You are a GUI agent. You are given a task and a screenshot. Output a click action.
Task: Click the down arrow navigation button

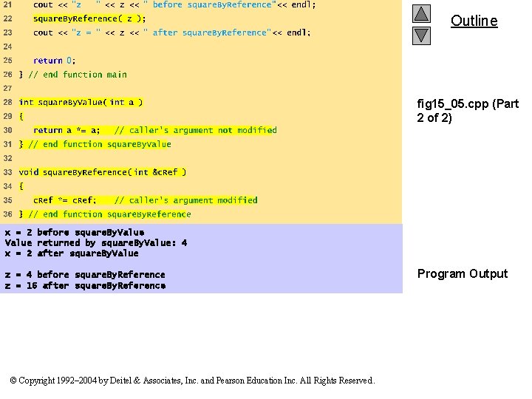(421, 35)
